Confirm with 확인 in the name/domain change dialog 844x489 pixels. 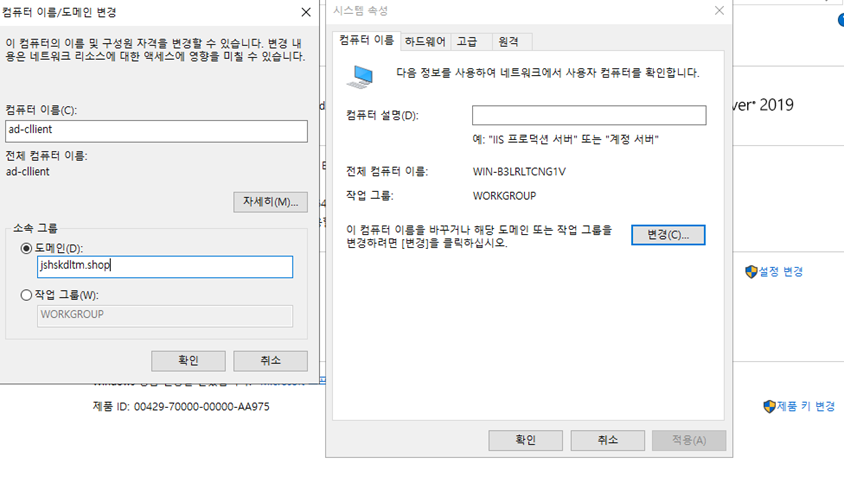[x=188, y=360]
